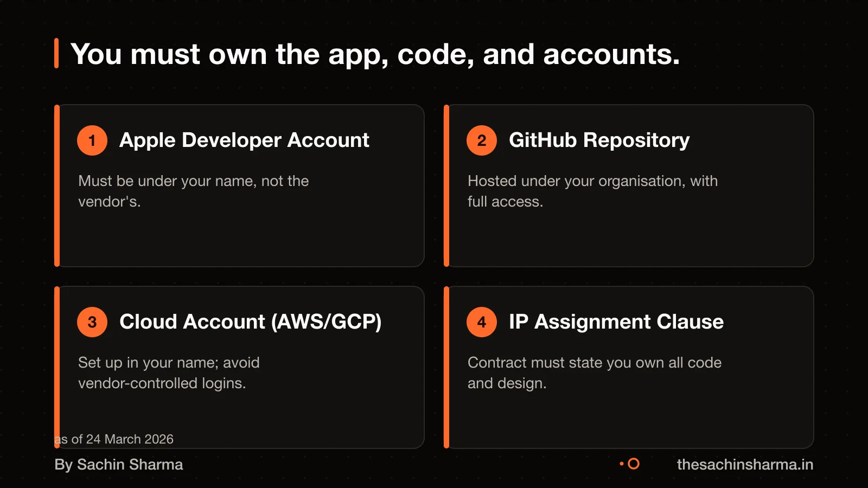Click the orange number 3 badge
The image size is (868, 488).
92,322
